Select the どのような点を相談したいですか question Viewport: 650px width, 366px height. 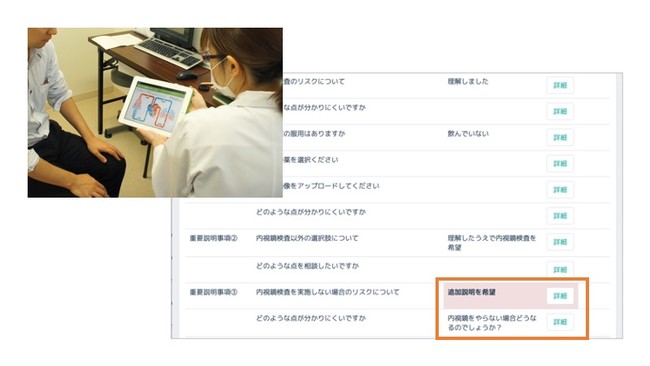click(x=307, y=266)
